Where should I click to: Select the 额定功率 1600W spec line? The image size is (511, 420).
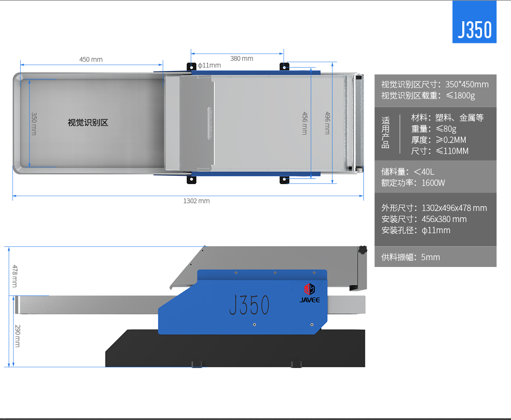point(413,183)
